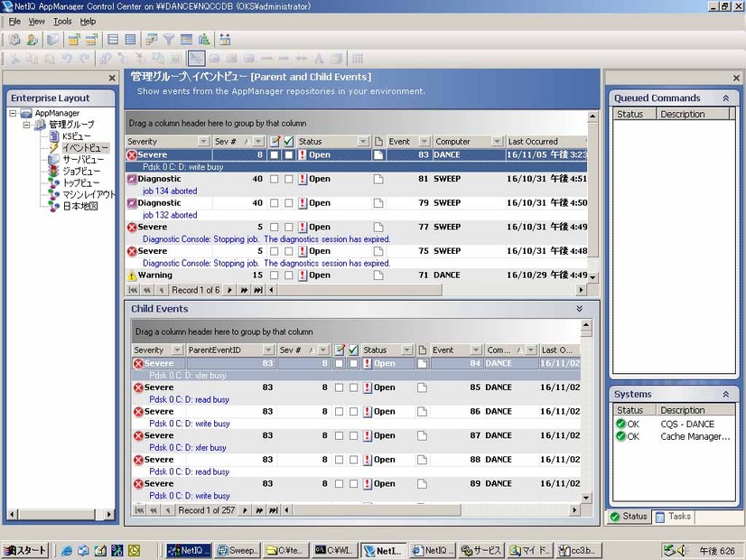
Task: Click the detailed list view icon in toolbar
Action: tap(130, 40)
